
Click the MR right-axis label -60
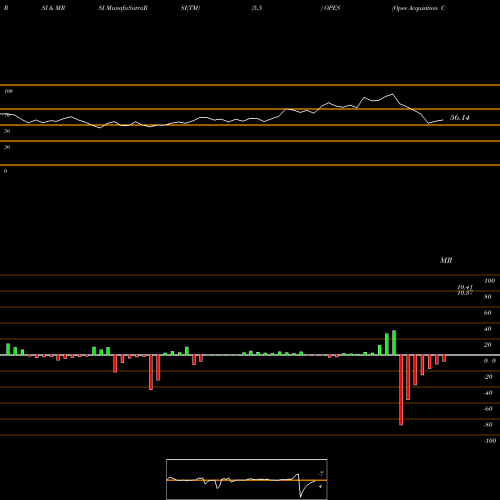coord(488,409)
